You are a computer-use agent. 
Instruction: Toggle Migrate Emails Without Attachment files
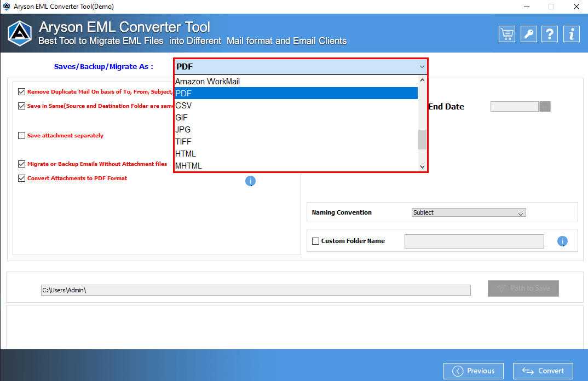(x=22, y=164)
